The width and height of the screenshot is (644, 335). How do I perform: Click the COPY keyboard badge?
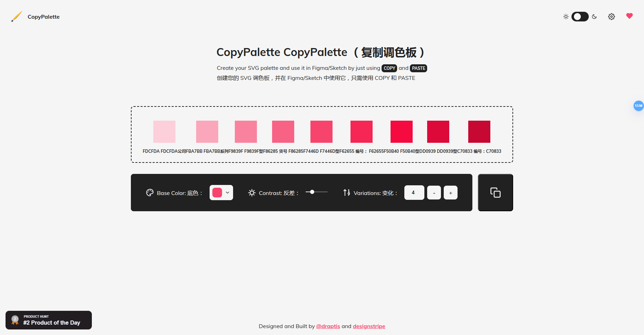(x=390, y=68)
